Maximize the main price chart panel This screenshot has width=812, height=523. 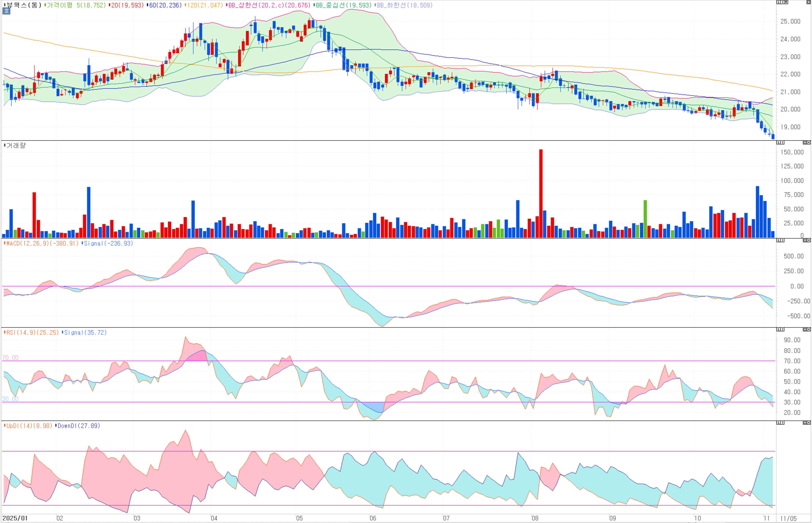pos(809,2)
